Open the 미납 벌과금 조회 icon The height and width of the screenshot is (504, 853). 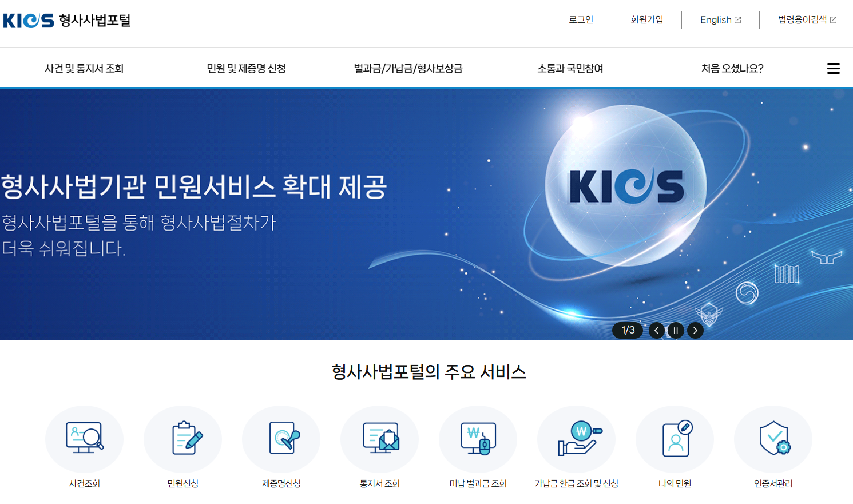[478, 439]
